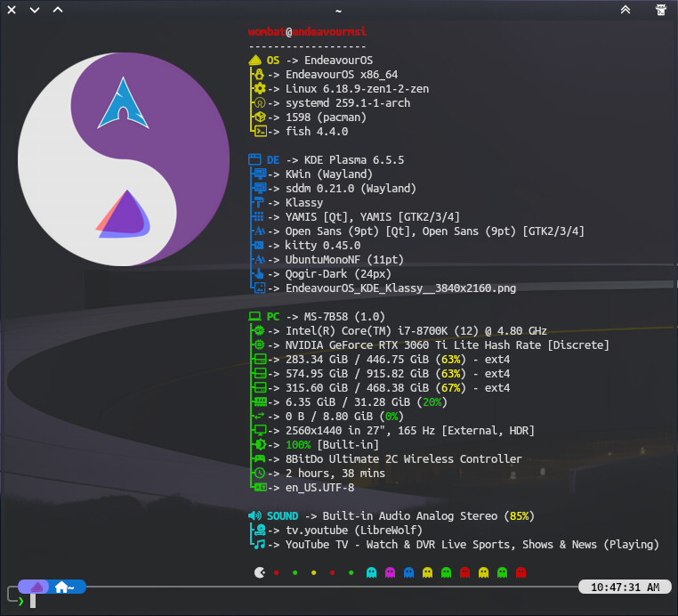Viewport: 678px width, 616px height.
Task: Click the Arch Linux logo in yin-yang
Action: (x=123, y=102)
